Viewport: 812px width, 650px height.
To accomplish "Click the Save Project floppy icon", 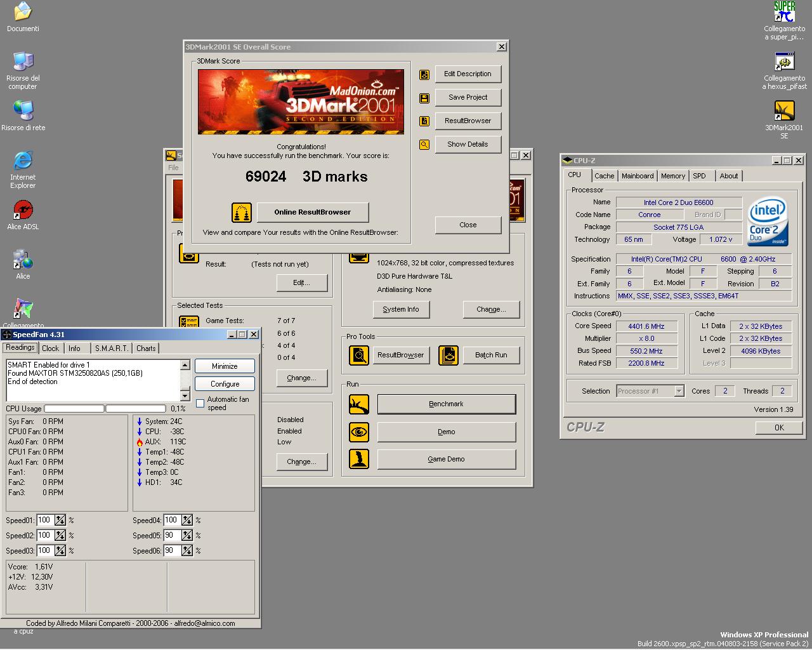I will pyautogui.click(x=424, y=98).
